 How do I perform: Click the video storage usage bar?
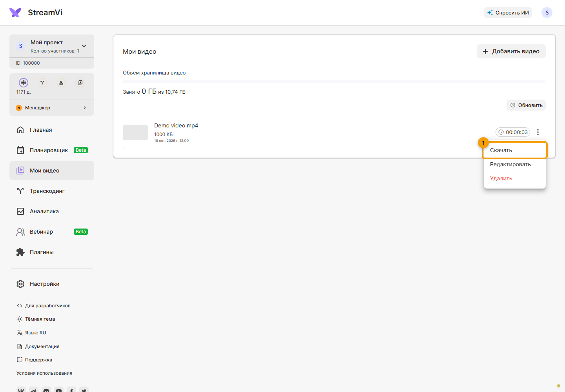[334, 82]
